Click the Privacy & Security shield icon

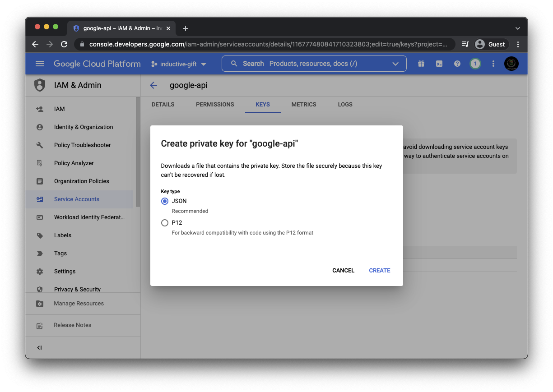coord(40,290)
